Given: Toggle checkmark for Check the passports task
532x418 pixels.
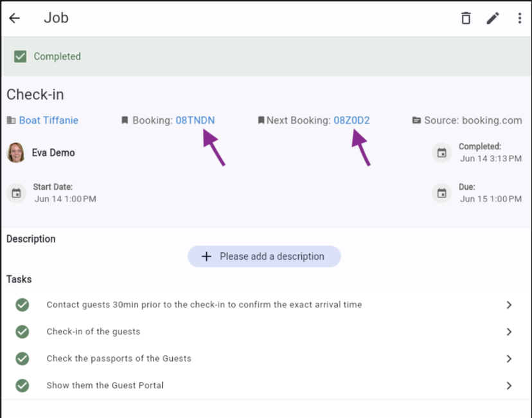Looking at the screenshot, I should (22, 359).
